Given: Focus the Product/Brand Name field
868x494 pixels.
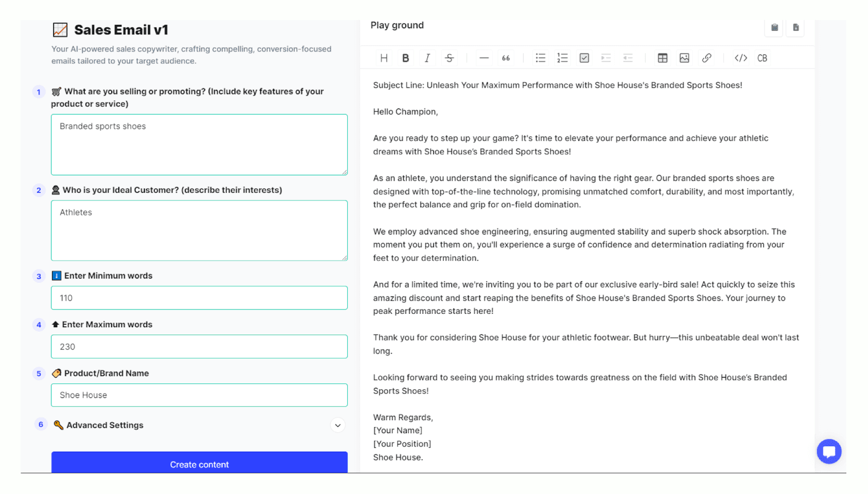Looking at the screenshot, I should [200, 395].
